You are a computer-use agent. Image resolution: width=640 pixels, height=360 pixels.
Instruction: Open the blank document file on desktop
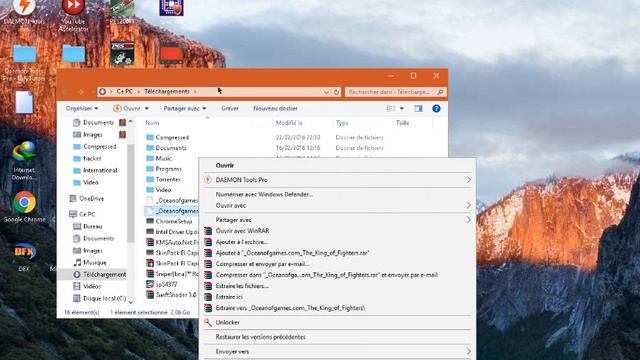(x=24, y=102)
